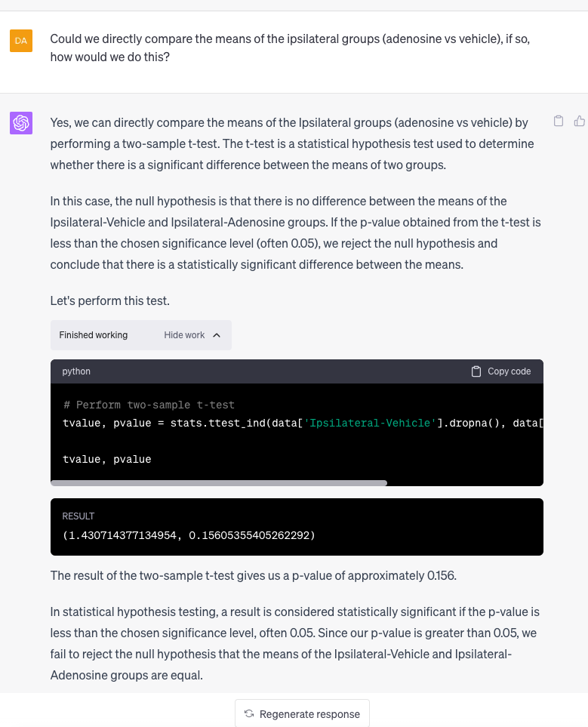Give a thumbs up to the response
This screenshot has width=588, height=727.
579,121
